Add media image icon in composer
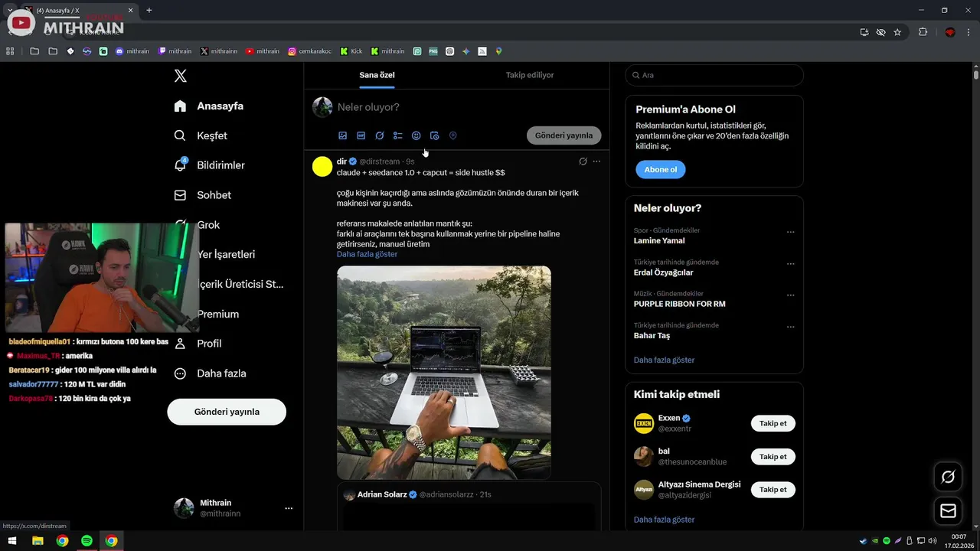This screenshot has width=980, height=551. (343, 135)
